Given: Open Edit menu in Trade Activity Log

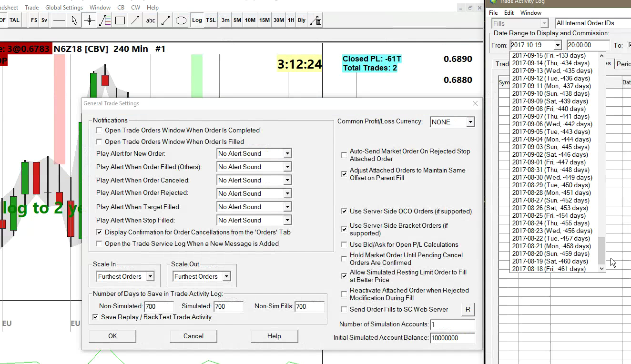Looking at the screenshot, I should (x=509, y=13).
